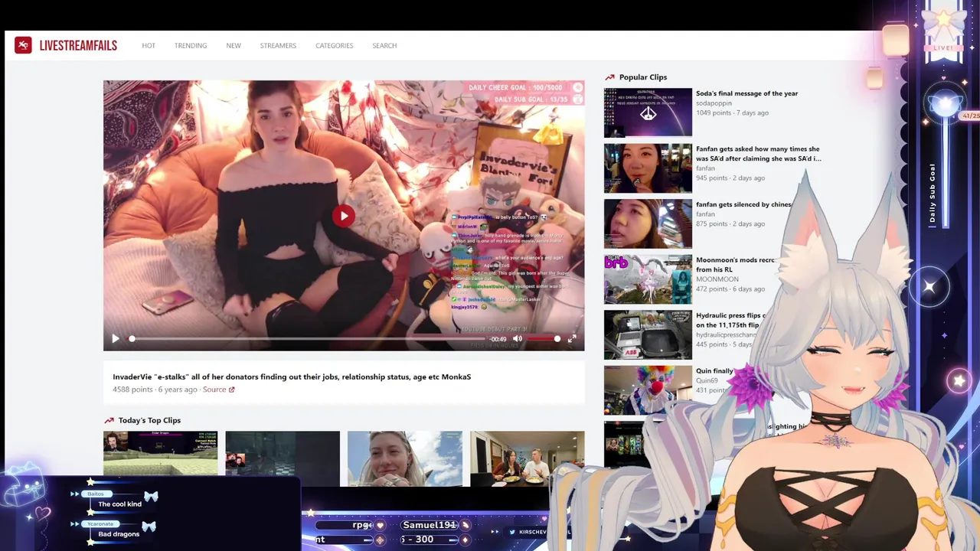The image size is (980, 551).
Task: Click the remaining time -00:49 display
Action: point(498,338)
